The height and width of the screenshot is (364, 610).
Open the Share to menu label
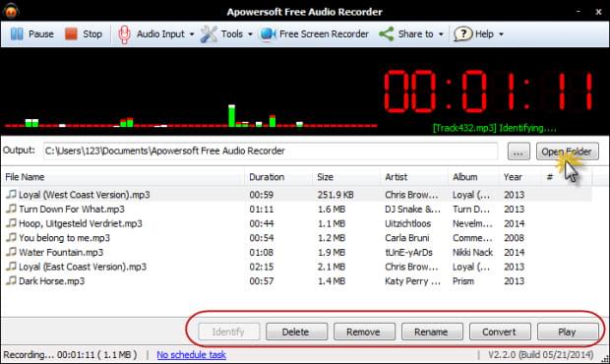[415, 34]
